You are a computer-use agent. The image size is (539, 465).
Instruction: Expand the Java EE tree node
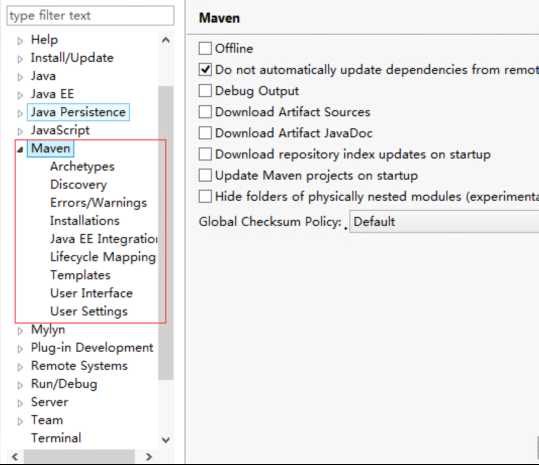(x=20, y=95)
